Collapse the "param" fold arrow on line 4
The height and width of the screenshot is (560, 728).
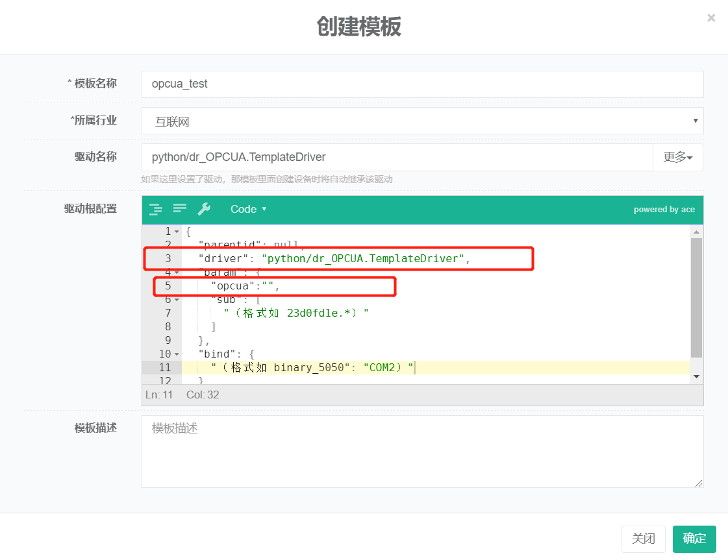[x=177, y=273]
